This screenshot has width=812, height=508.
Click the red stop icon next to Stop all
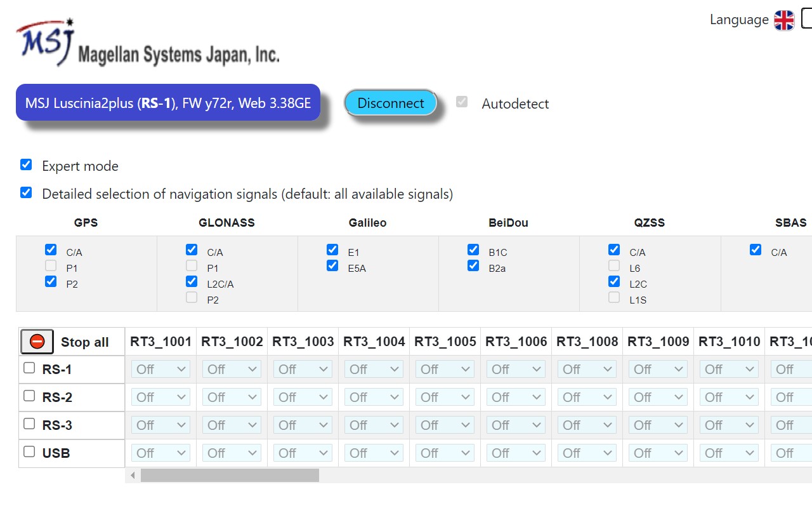click(37, 342)
